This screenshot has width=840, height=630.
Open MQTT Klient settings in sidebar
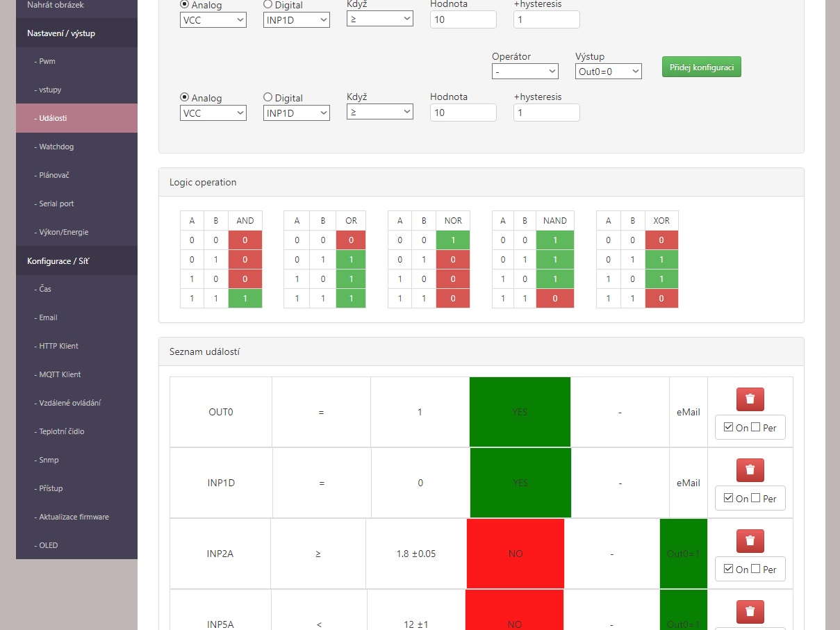(x=76, y=374)
